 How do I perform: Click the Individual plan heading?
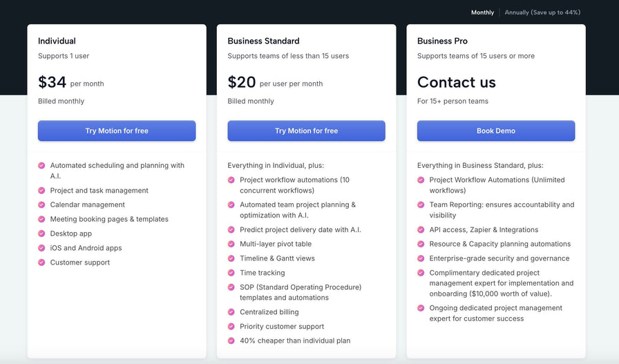tap(57, 41)
